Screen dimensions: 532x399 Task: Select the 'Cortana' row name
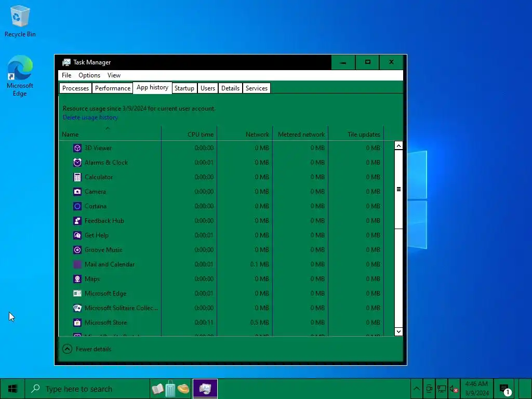click(96, 206)
